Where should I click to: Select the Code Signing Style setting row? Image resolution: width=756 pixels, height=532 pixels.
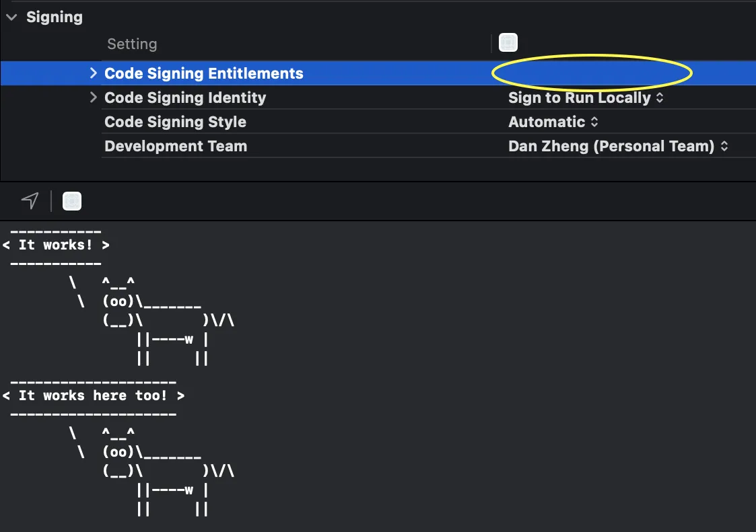(175, 122)
